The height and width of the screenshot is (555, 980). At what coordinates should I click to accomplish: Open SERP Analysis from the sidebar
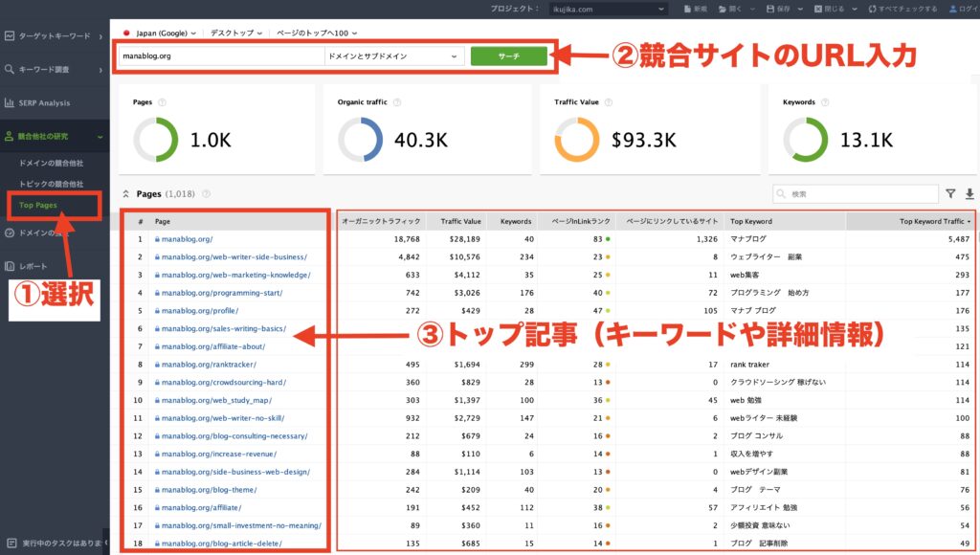(44, 103)
